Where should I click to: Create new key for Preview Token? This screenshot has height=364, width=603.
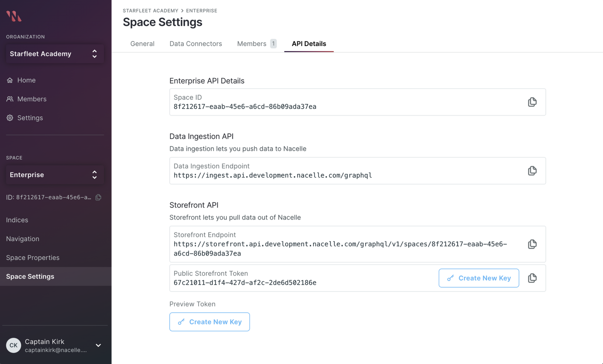(x=209, y=322)
